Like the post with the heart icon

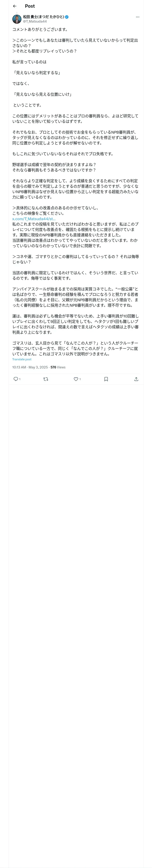pos(76,379)
